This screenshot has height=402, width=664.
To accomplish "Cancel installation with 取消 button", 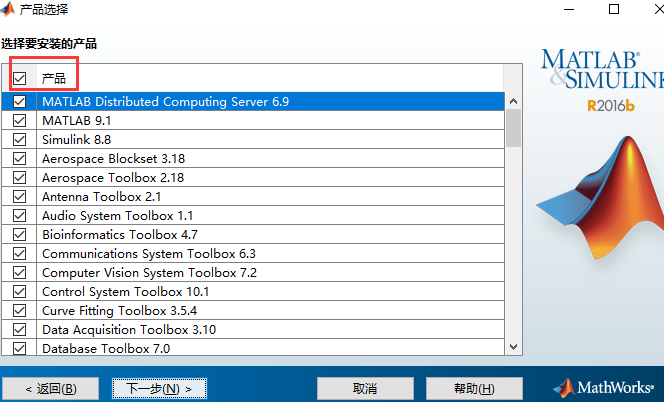I will (365, 388).
